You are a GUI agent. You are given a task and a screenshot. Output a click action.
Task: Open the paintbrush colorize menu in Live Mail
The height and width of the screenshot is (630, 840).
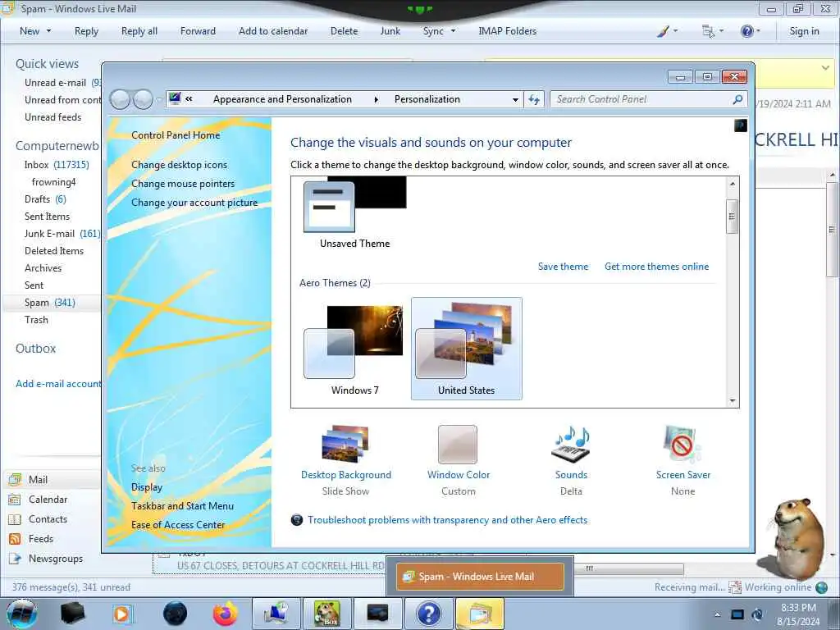667,31
